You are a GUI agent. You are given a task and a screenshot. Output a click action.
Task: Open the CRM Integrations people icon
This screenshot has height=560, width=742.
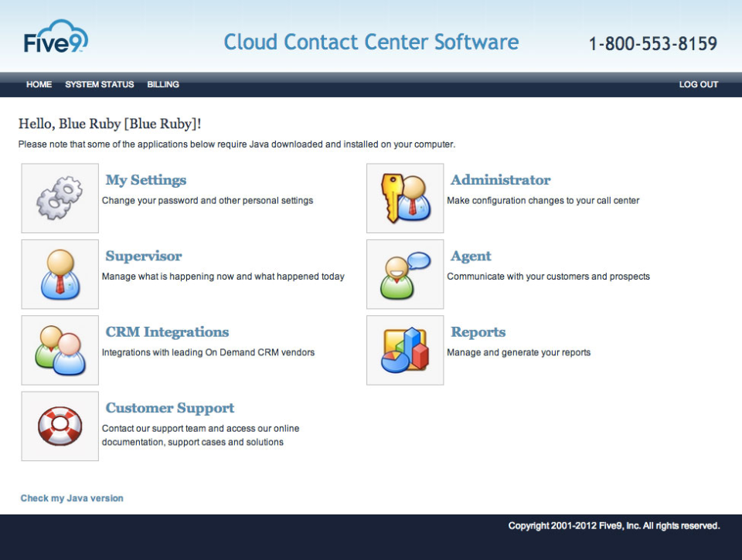pos(60,350)
